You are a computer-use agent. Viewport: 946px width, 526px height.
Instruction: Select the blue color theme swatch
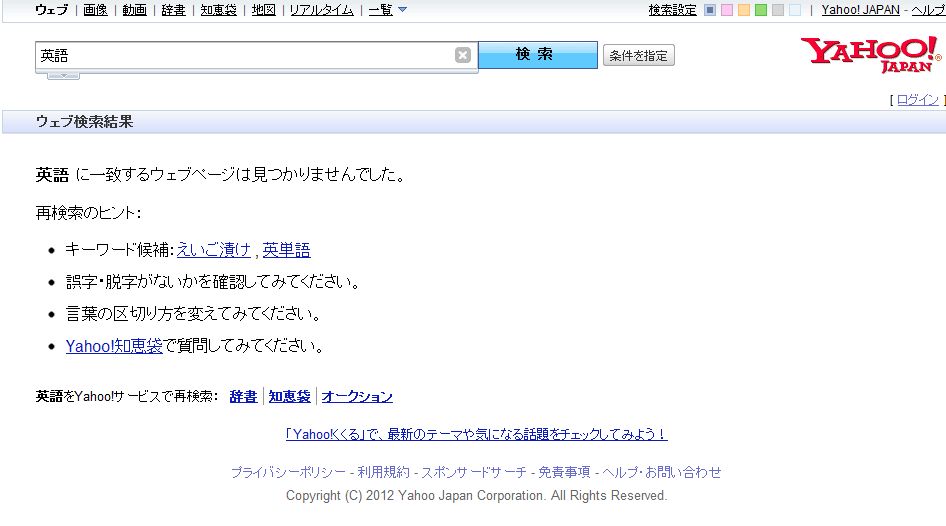tap(710, 10)
